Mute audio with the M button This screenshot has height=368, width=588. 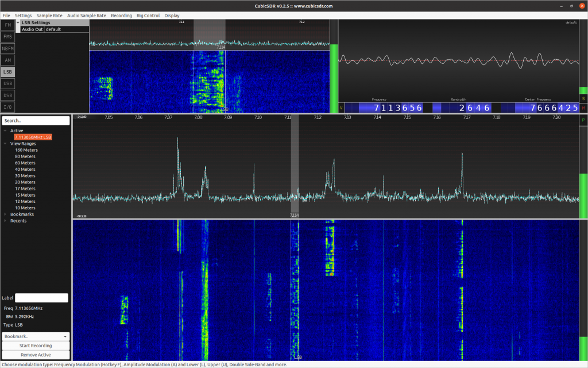point(583,108)
